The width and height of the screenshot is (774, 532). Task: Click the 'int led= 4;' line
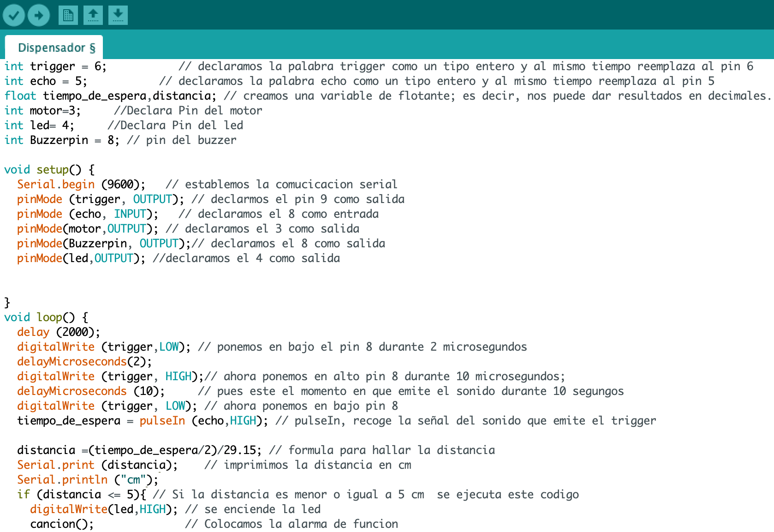pyautogui.click(x=39, y=126)
